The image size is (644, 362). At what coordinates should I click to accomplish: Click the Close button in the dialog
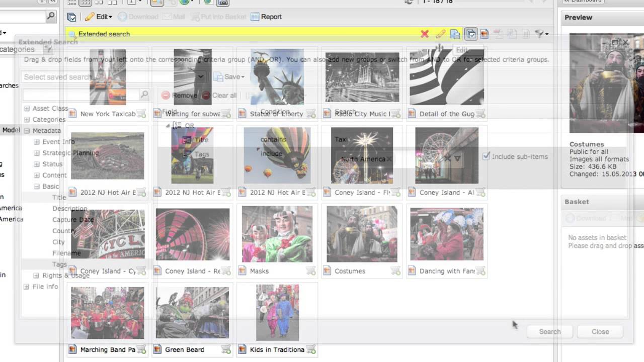pyautogui.click(x=600, y=331)
